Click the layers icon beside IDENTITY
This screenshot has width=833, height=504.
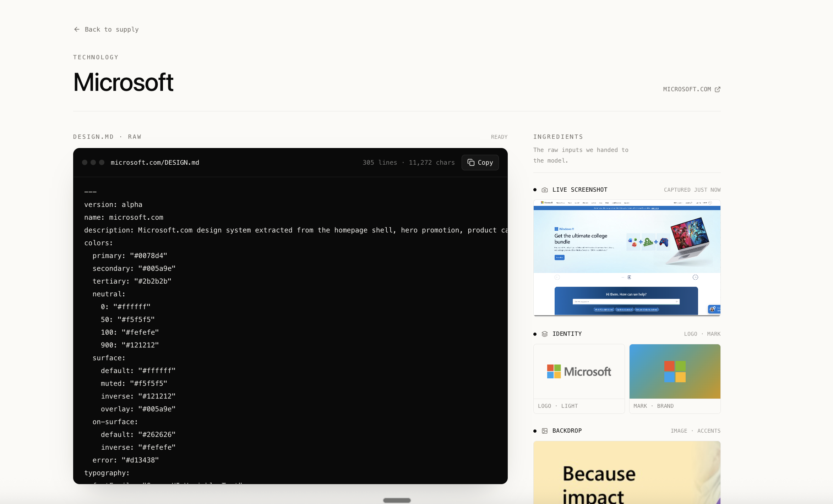point(545,334)
